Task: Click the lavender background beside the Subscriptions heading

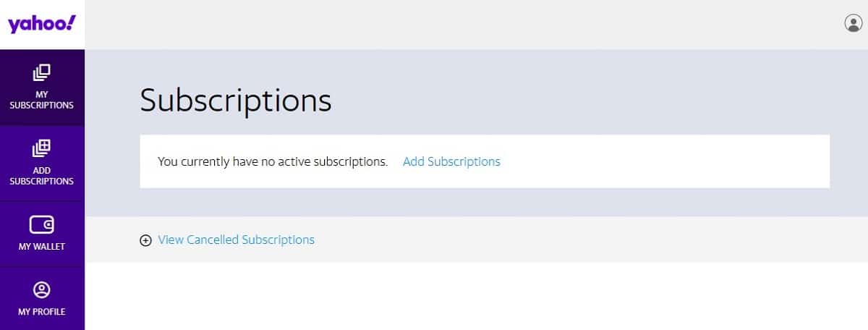Action: pyautogui.click(x=579, y=101)
